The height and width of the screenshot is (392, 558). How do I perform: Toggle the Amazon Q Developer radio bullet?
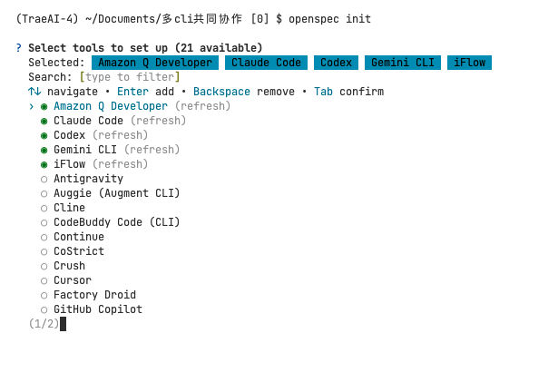pos(44,106)
